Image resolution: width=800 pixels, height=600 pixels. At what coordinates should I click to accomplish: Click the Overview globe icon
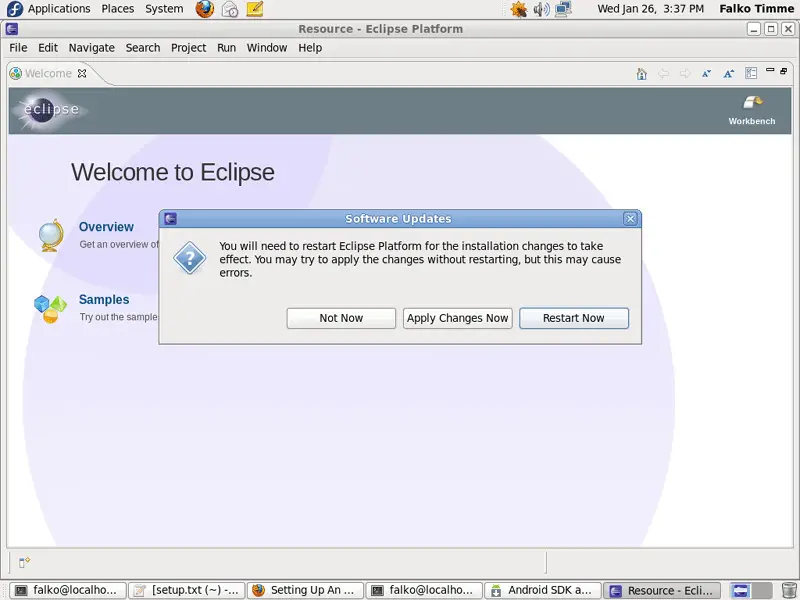[51, 235]
